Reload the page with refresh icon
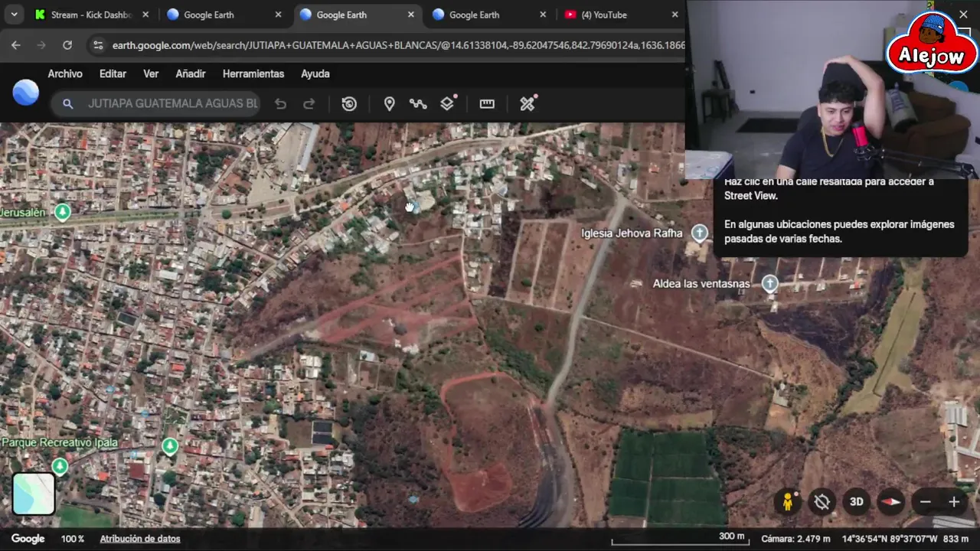 [67, 45]
